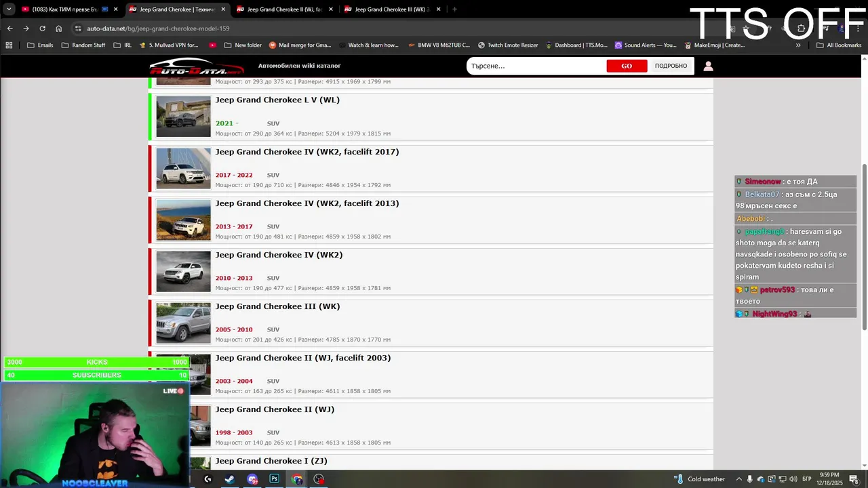Open Photoshop from the taskbar
The image size is (868, 488).
pos(274,479)
